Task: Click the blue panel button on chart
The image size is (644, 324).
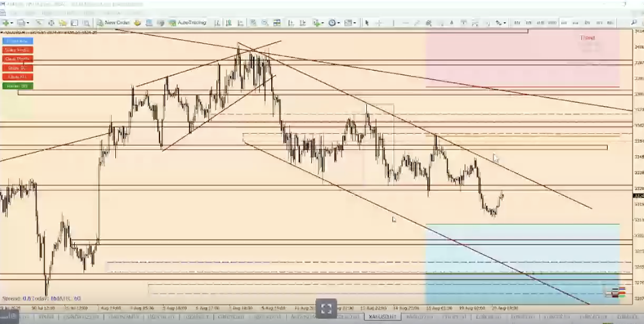Action: tap(17, 41)
